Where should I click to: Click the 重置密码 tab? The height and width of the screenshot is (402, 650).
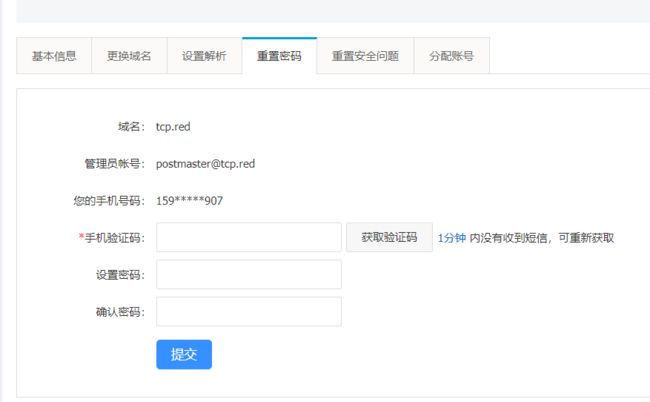click(279, 56)
